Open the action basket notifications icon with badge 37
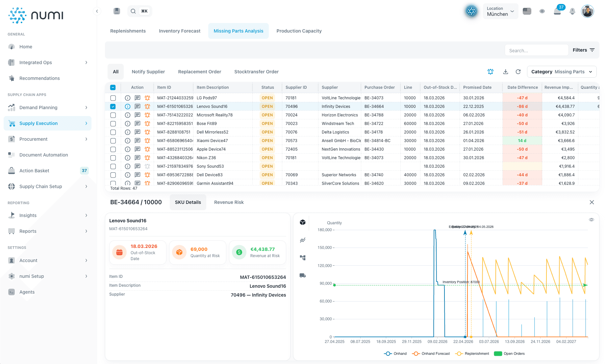The image size is (605, 364). click(557, 11)
